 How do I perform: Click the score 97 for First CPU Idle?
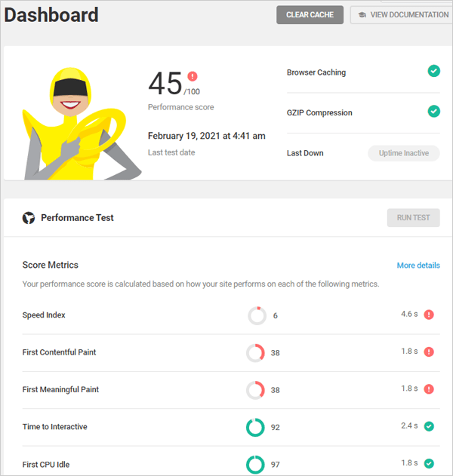click(x=276, y=465)
